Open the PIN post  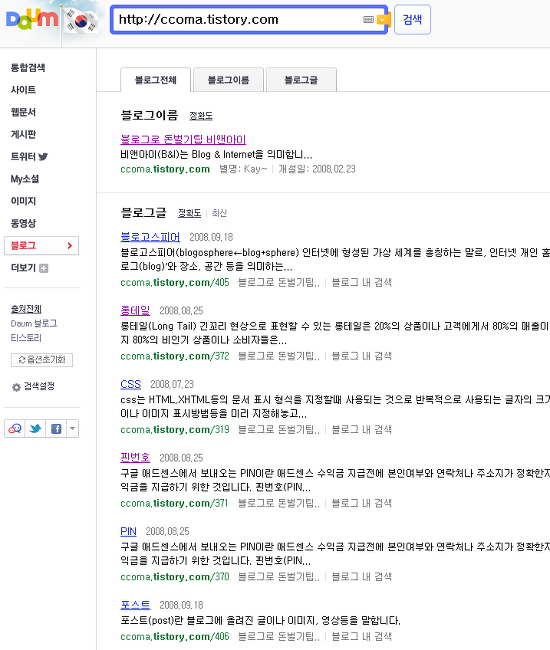point(128,531)
